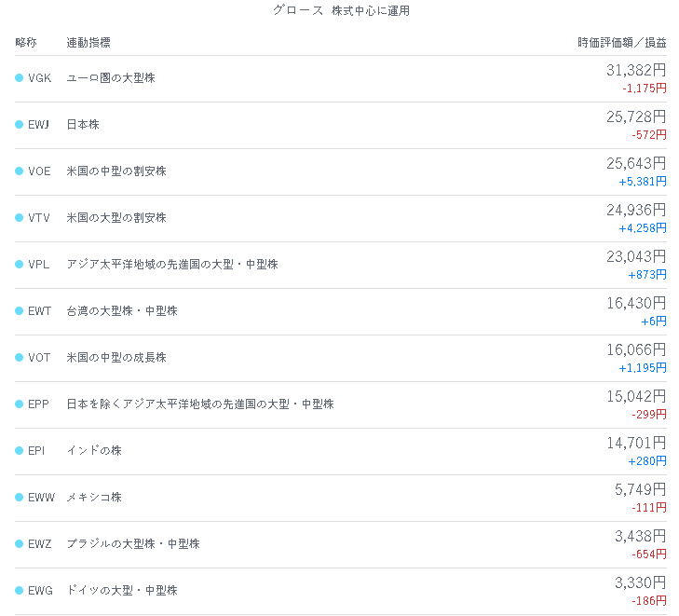Click the ユーロ圏の大型株 description
Image resolution: width=679 pixels, height=616 pixels.
coord(111,78)
